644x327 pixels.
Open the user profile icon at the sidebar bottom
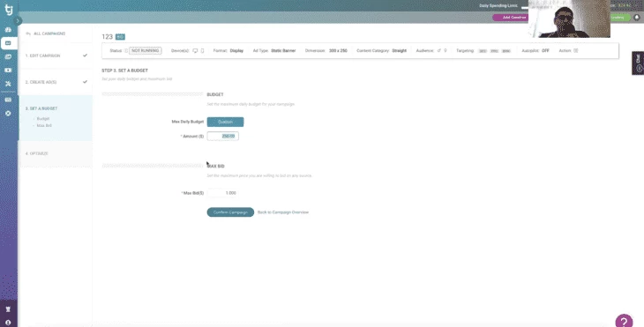[x=8, y=323]
